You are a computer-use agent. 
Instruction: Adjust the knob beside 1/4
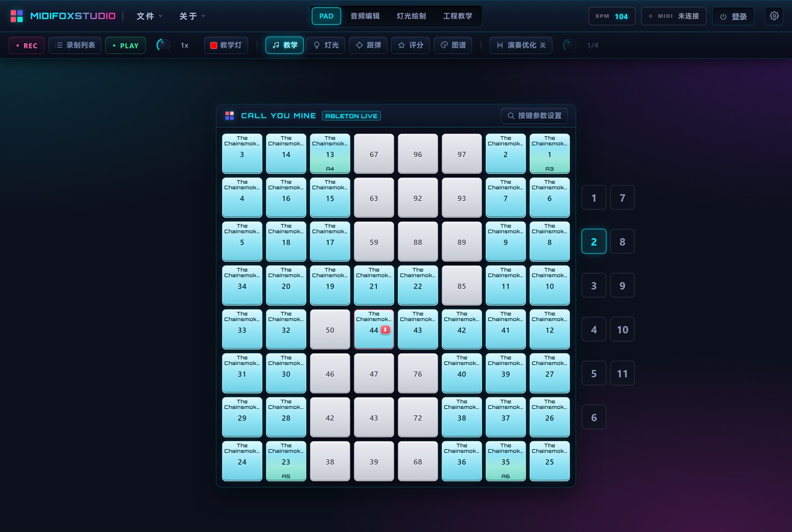(569, 45)
